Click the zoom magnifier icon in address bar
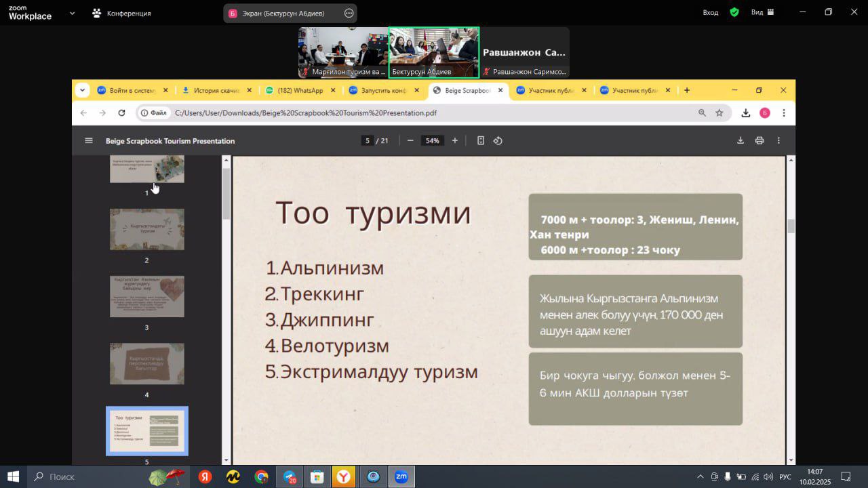The width and height of the screenshot is (868, 488). [x=702, y=113]
